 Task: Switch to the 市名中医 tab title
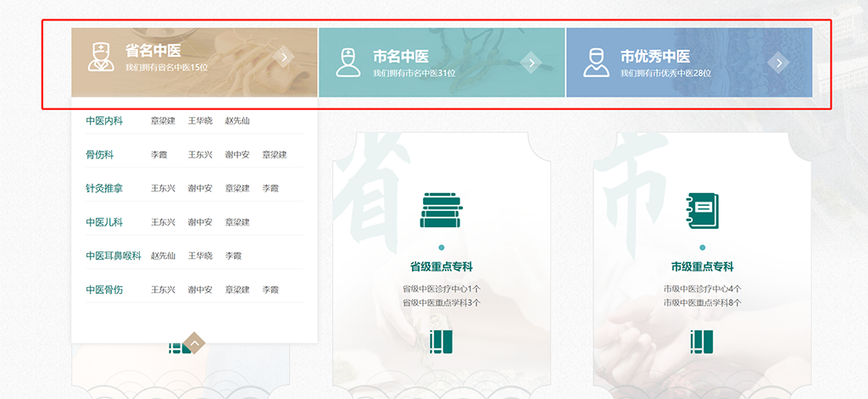point(401,57)
